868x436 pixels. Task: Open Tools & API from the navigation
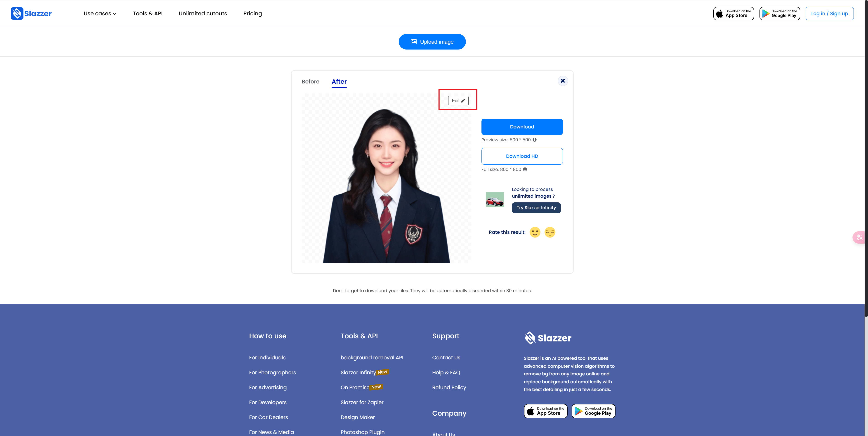coord(148,14)
